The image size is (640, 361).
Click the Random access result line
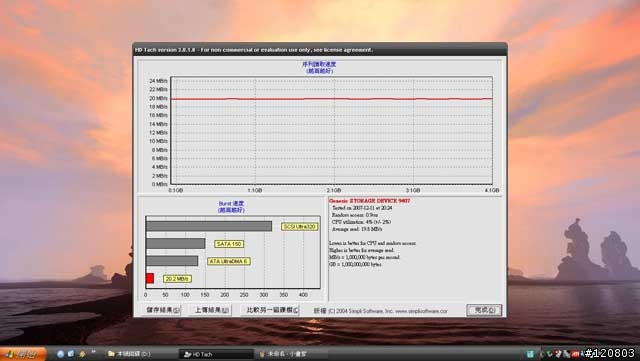pyautogui.click(x=355, y=215)
